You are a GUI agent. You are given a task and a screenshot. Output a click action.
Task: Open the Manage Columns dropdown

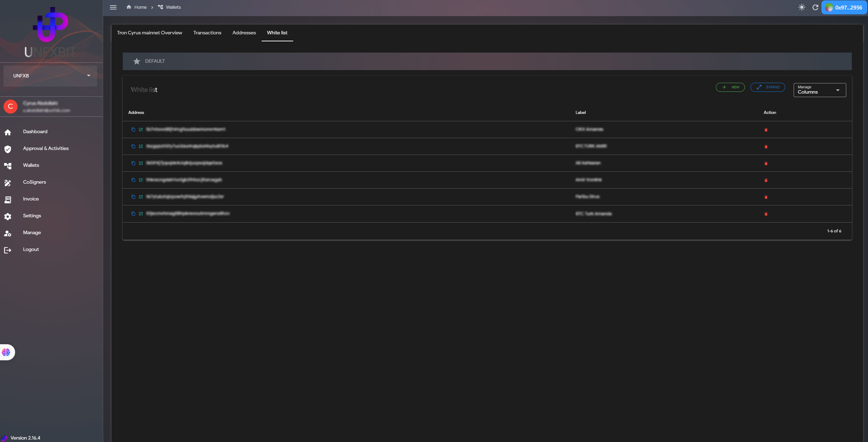(x=820, y=90)
